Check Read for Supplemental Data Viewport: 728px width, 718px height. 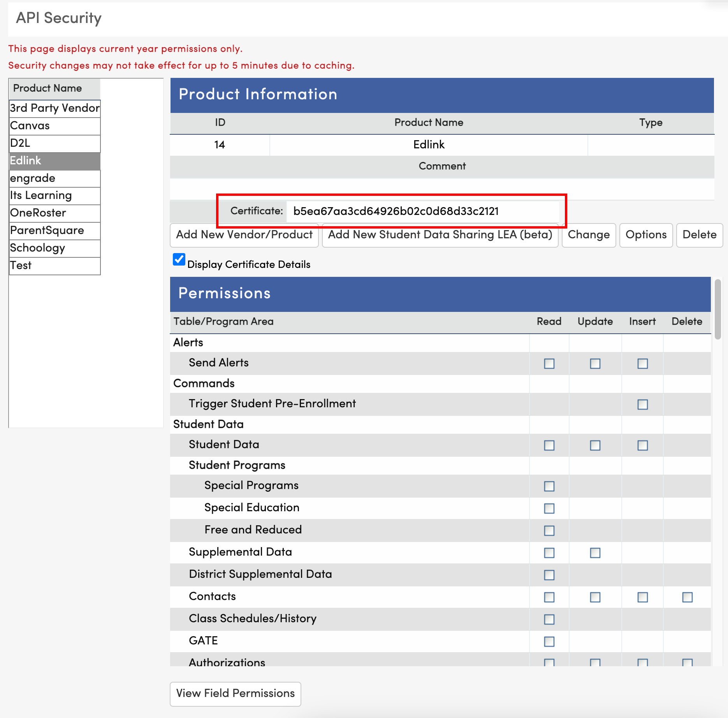(x=549, y=553)
